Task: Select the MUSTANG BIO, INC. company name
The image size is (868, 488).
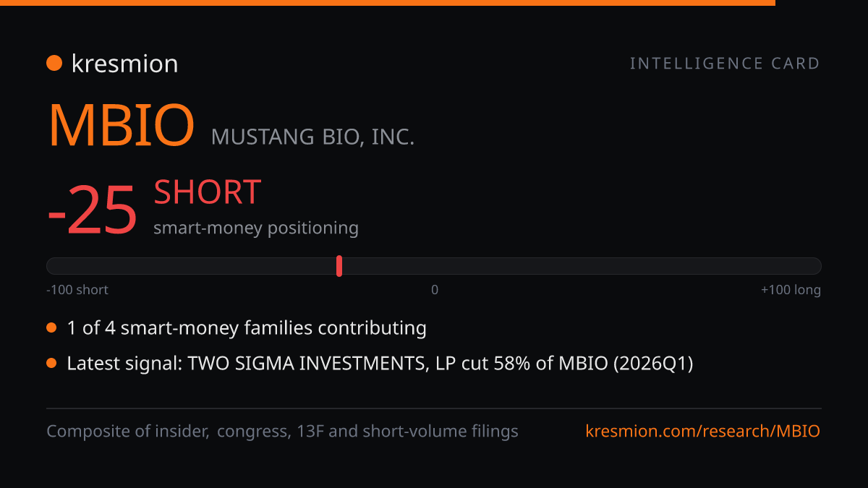Action: pos(312,137)
